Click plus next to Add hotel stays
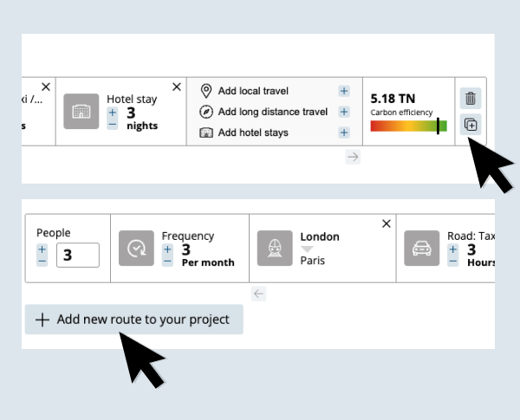This screenshot has width=520, height=420. [344, 132]
